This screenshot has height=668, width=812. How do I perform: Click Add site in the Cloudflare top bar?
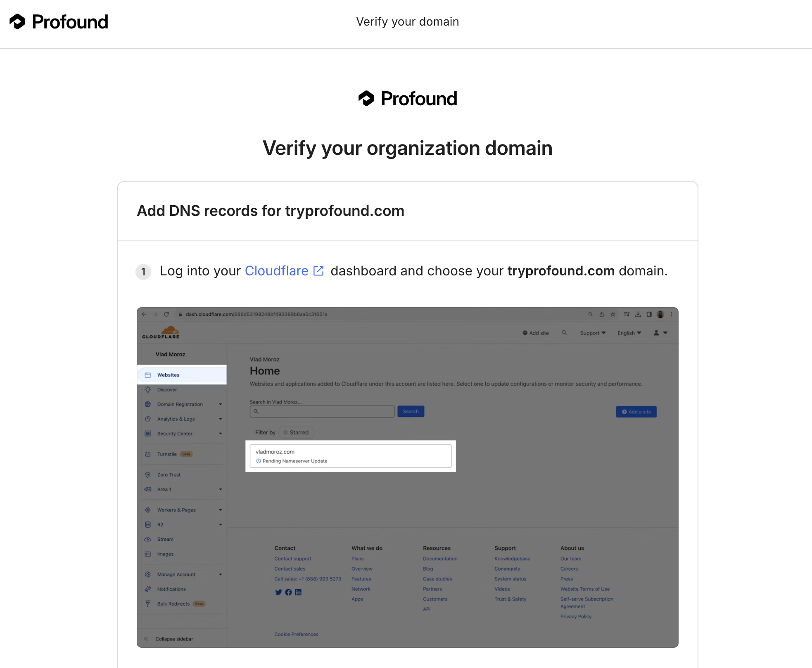[536, 333]
